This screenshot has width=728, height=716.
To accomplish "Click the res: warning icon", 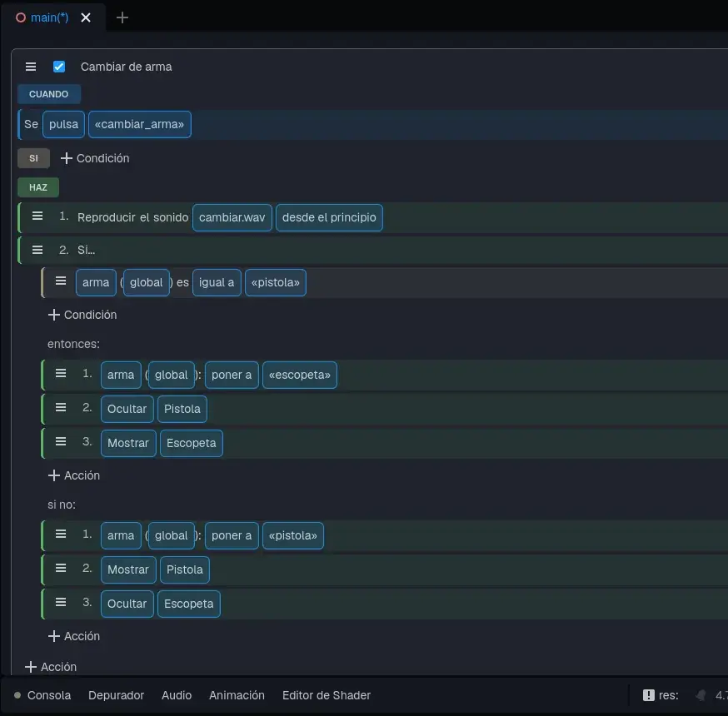I will click(x=649, y=695).
